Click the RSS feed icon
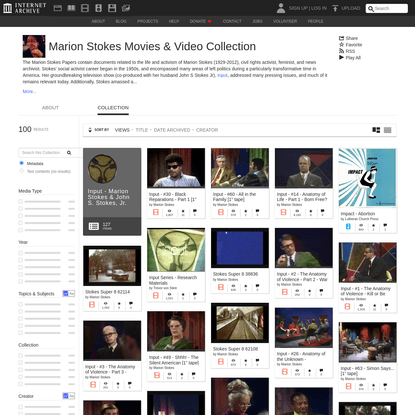Viewport: 415px width, 415px height. click(341, 51)
